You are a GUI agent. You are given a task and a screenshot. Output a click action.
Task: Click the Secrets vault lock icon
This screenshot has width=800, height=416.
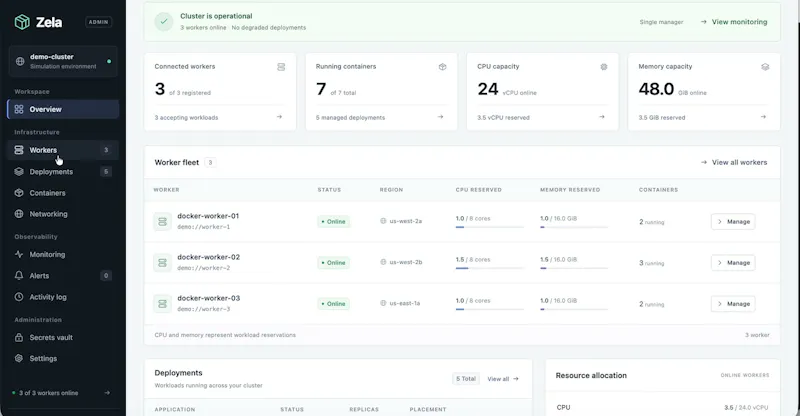tap(19, 337)
